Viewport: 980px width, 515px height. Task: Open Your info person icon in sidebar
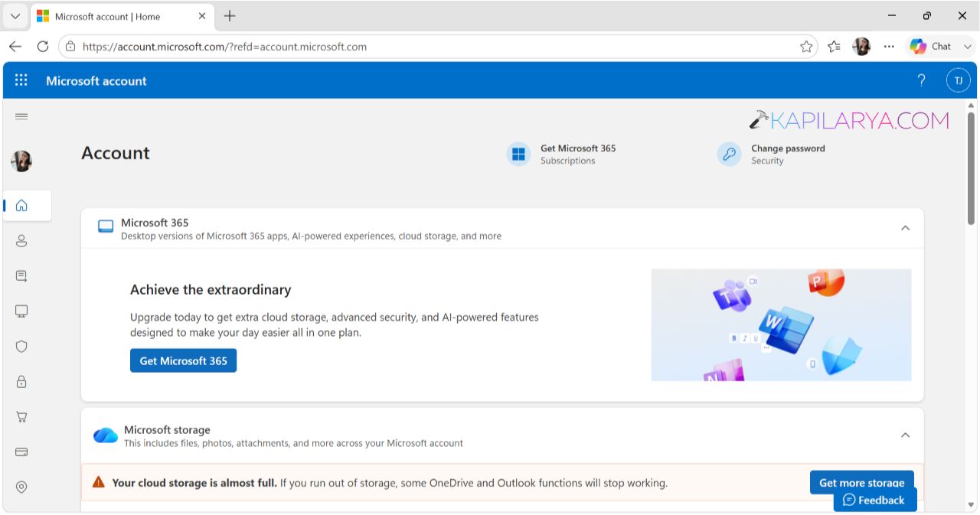[x=21, y=241]
